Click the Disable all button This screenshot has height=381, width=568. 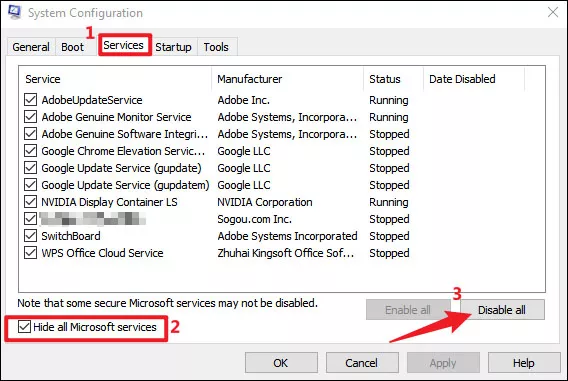(502, 310)
